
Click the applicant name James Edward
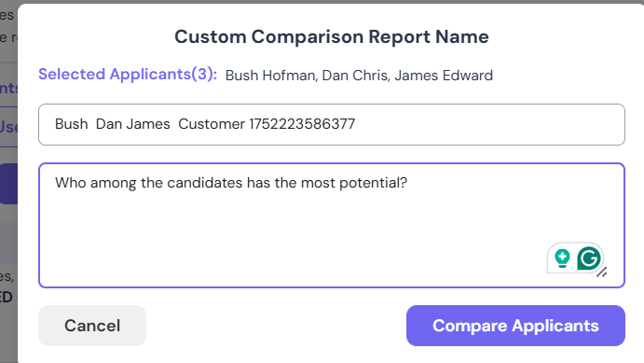pyautogui.click(x=444, y=76)
